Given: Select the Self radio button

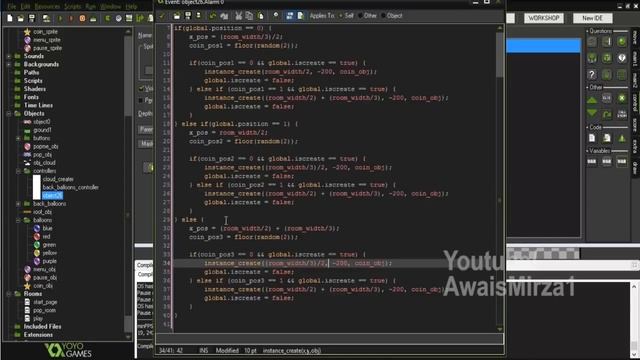Looking at the screenshot, I should 341,16.
